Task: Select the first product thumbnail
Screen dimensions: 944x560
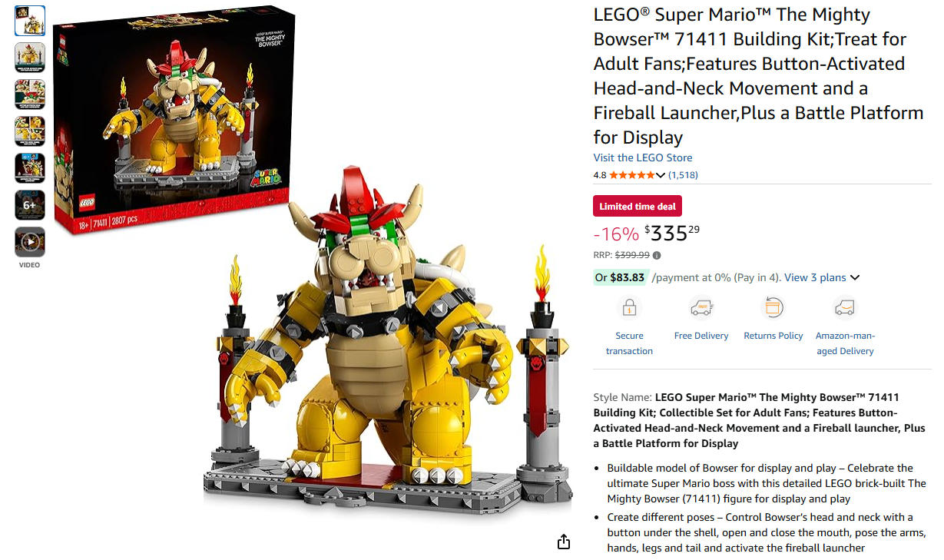Action: (30, 21)
